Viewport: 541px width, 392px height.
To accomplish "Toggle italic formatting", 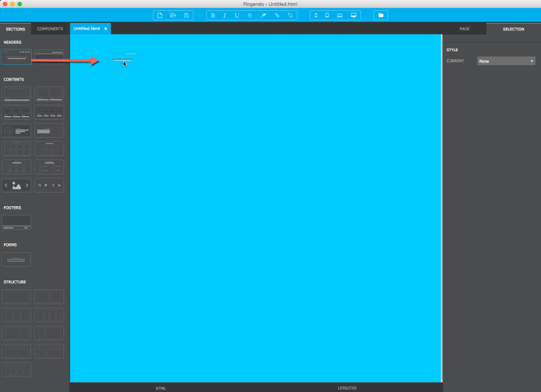I will [x=225, y=15].
